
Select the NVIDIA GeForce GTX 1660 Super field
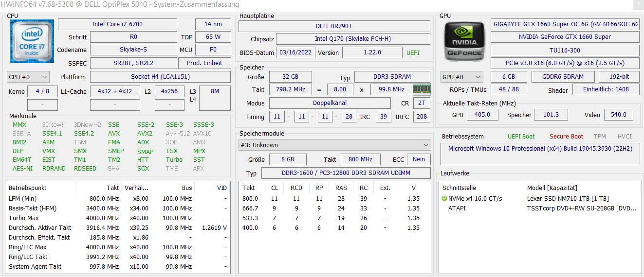pos(565,37)
